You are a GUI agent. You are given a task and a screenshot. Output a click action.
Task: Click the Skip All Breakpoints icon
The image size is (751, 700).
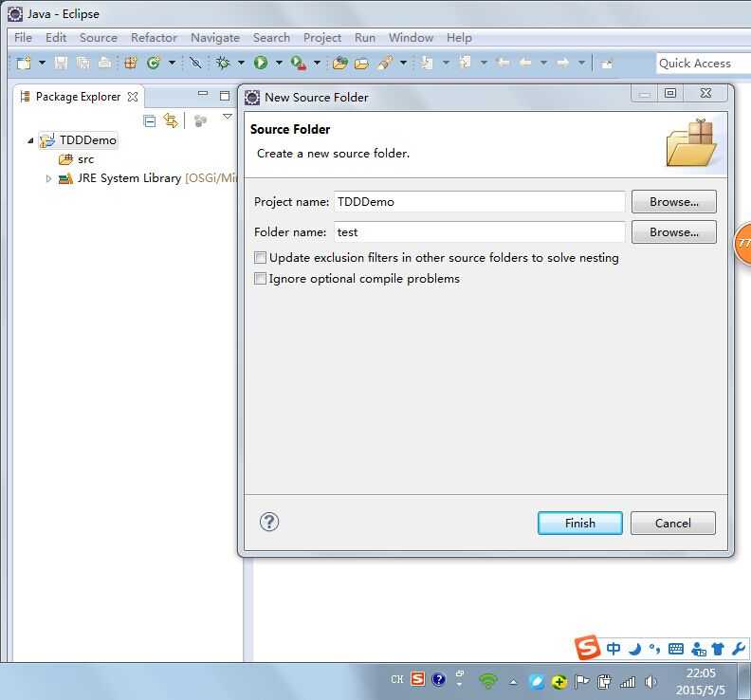point(195,63)
